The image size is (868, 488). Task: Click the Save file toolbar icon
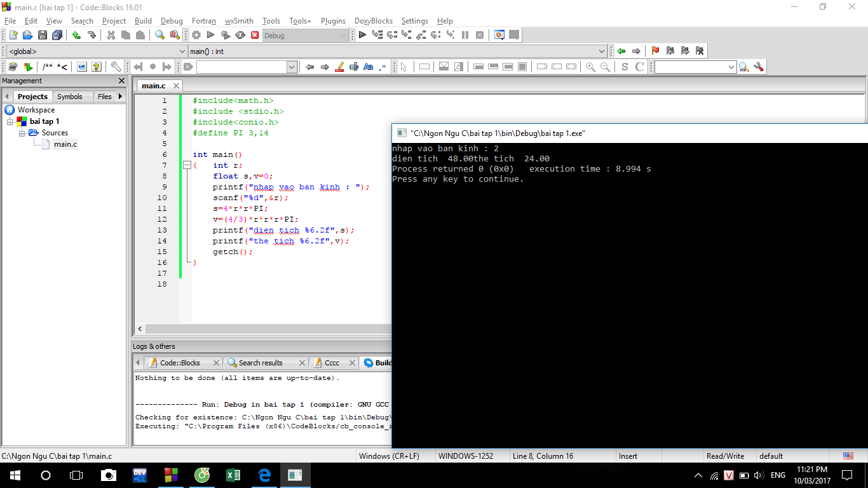click(43, 36)
